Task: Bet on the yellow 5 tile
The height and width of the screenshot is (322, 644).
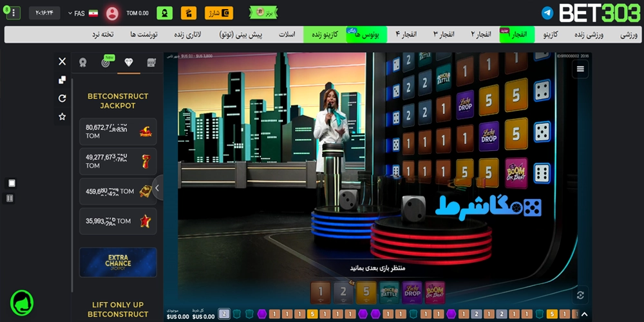Action: (366, 293)
